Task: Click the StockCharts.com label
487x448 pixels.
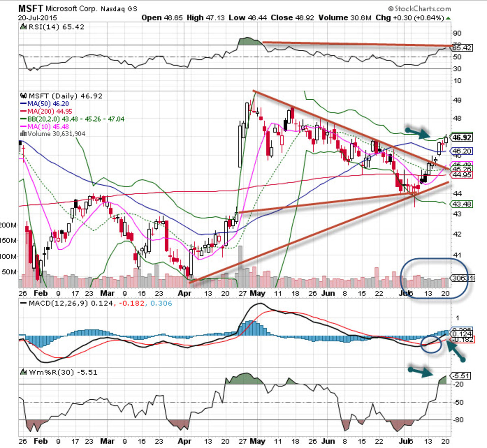Action: pos(420,9)
